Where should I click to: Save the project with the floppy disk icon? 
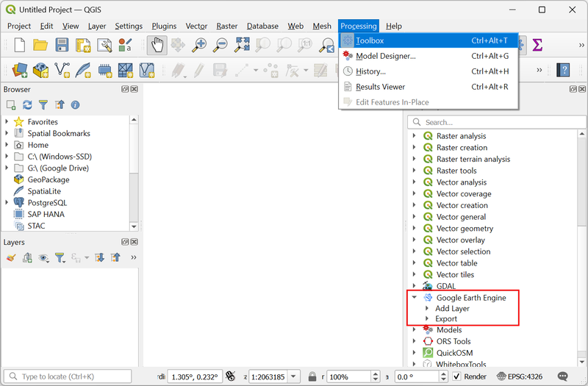point(62,45)
